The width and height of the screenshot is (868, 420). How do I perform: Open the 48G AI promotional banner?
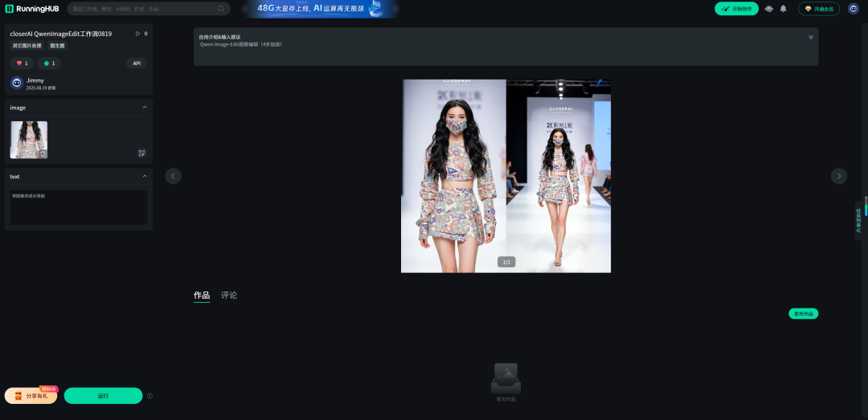(x=321, y=8)
